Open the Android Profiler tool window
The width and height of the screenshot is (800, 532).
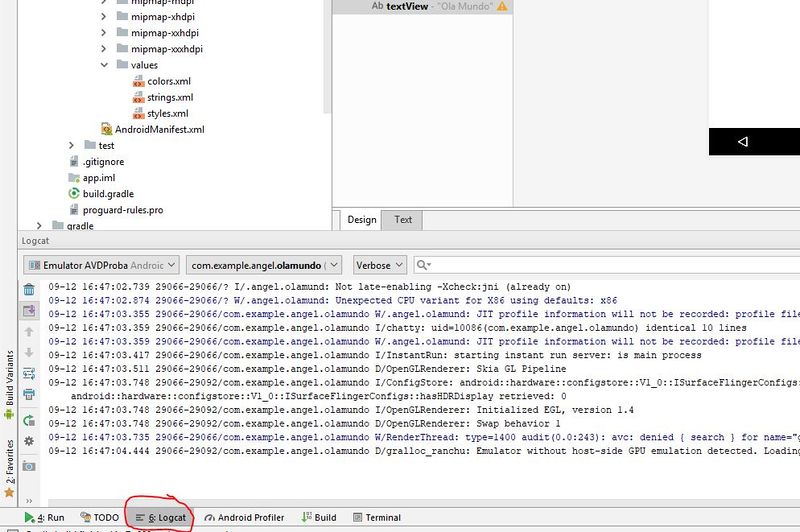[x=244, y=517]
